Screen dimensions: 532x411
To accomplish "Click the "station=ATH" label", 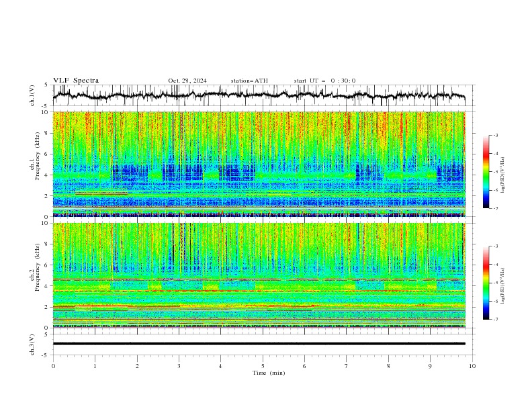I will (x=249, y=81).
